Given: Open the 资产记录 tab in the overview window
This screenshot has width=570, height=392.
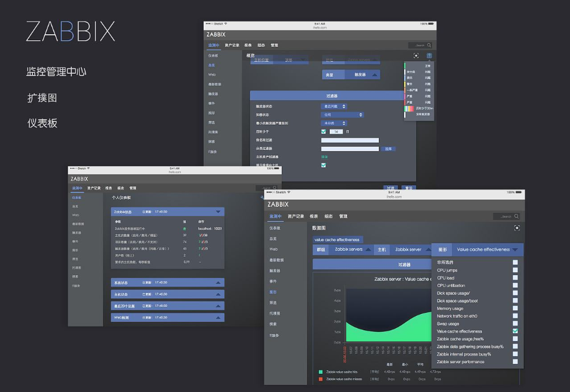Looking at the screenshot, I should click(x=232, y=45).
